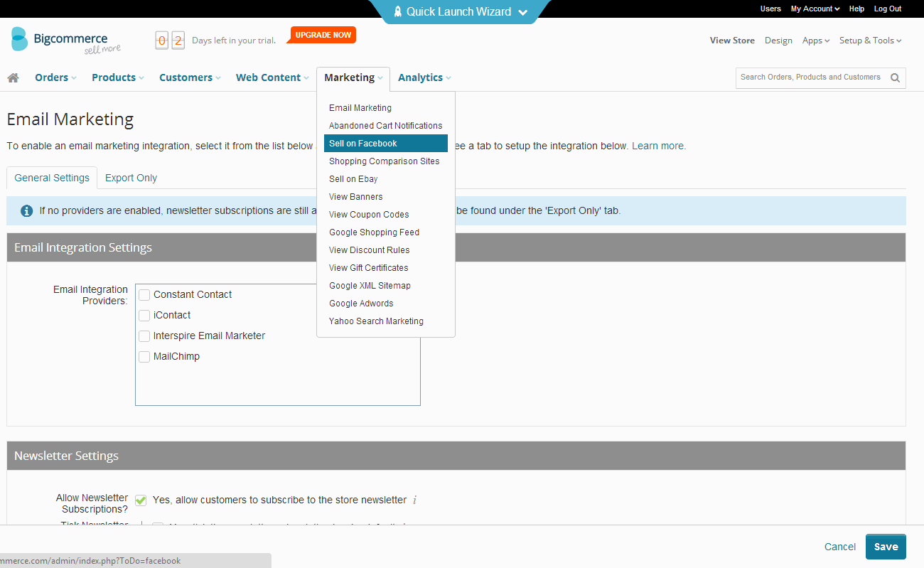Click the Save button

coord(885,547)
